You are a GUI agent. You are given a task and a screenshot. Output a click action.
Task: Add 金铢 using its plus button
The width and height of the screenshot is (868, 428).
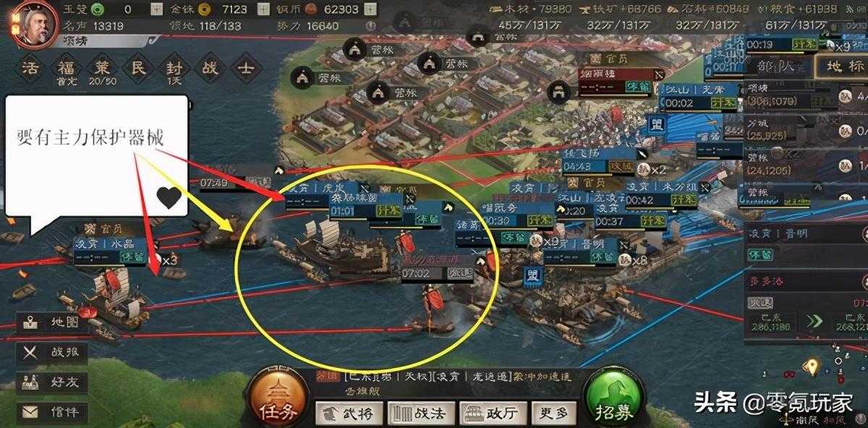263,9
